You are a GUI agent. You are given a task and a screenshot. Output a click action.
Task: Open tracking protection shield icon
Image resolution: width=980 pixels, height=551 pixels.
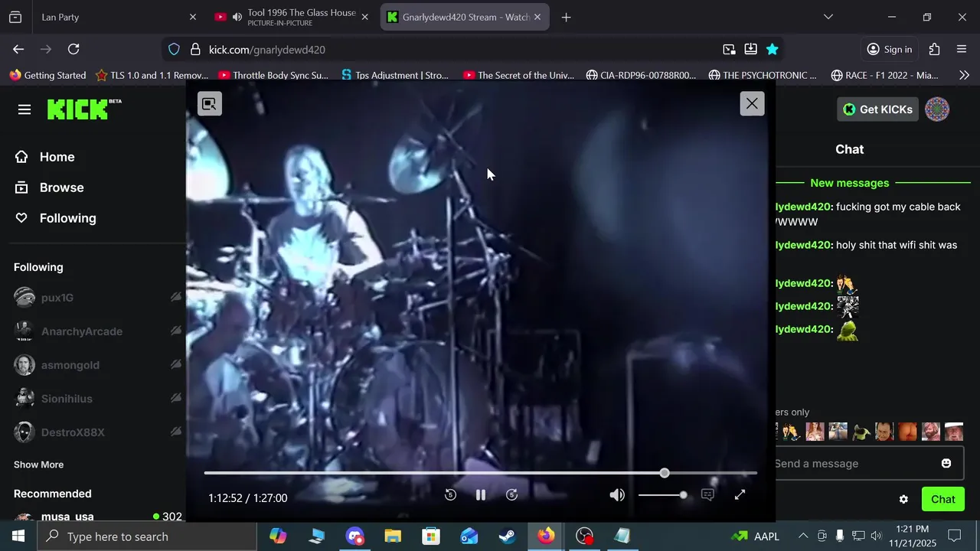pos(174,49)
